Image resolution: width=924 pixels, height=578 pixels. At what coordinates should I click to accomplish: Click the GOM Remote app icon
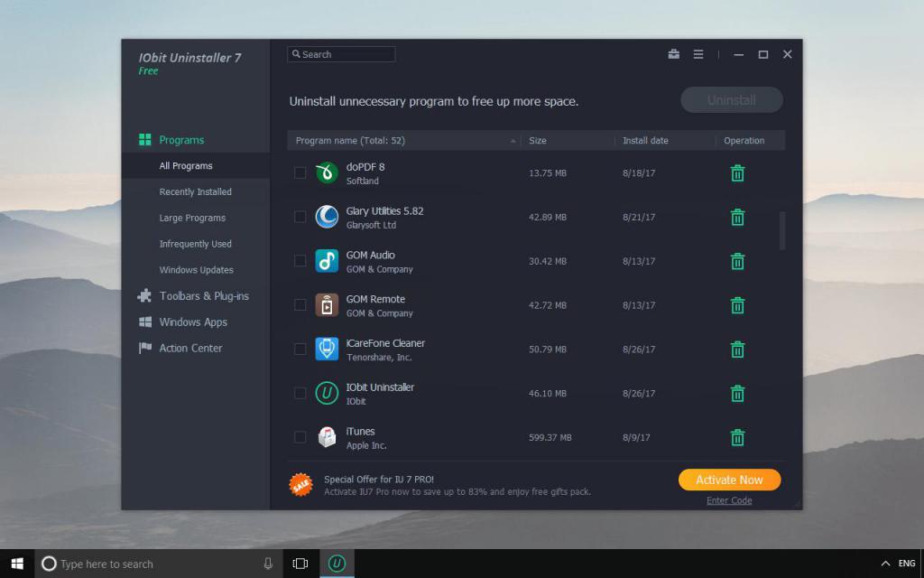point(327,305)
